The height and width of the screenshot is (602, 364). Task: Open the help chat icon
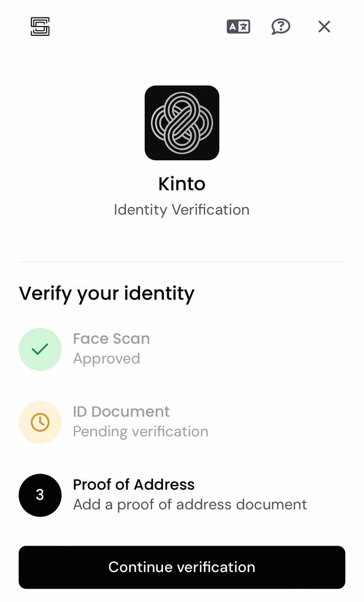[281, 27]
